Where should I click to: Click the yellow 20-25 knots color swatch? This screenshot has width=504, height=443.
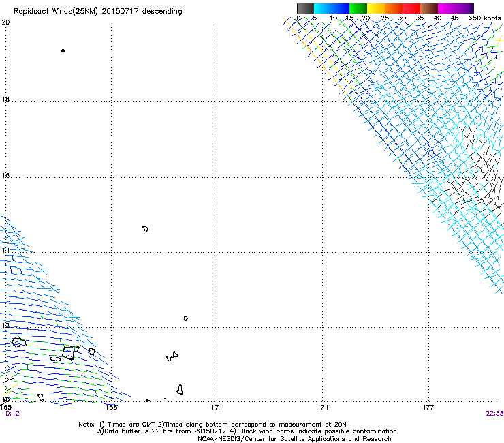tap(376, 8)
